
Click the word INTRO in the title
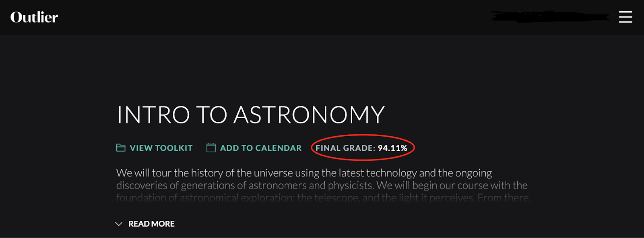[153, 115]
